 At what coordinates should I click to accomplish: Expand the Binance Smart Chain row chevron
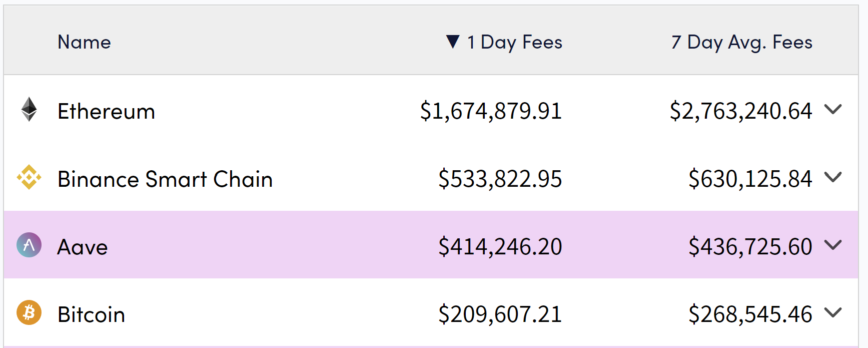833,177
